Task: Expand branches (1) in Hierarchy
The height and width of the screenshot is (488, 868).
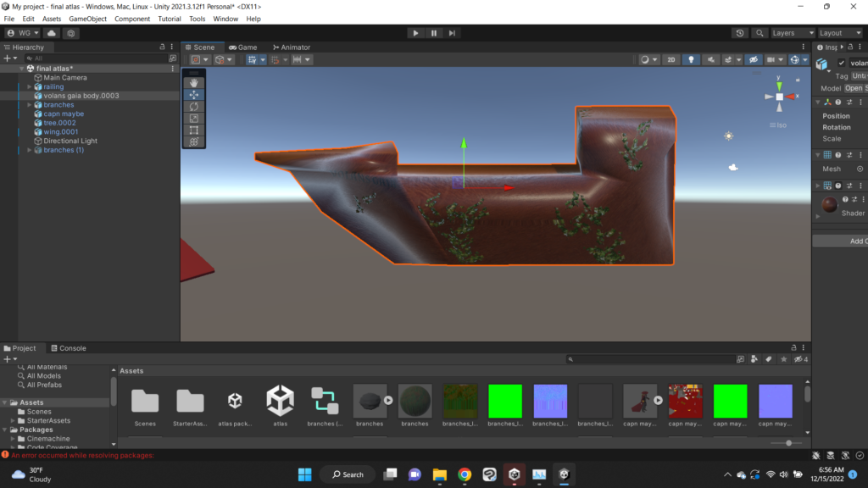Action: (30, 150)
